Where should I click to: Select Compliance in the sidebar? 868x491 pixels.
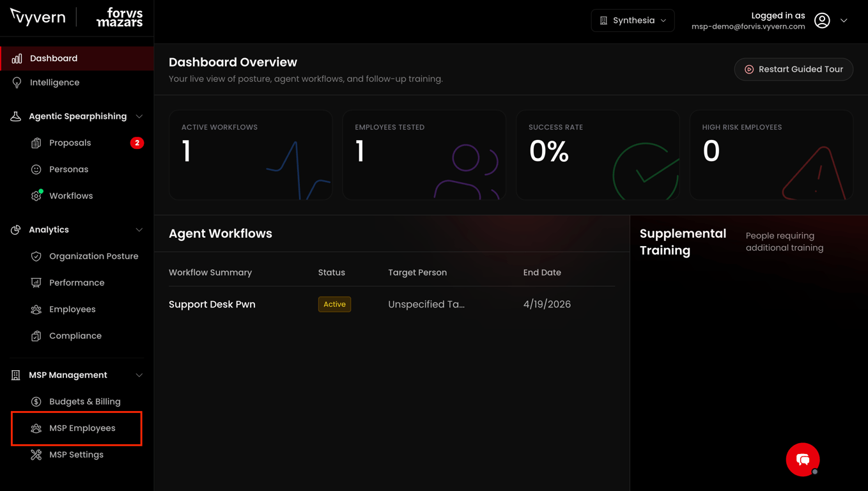tap(77, 336)
